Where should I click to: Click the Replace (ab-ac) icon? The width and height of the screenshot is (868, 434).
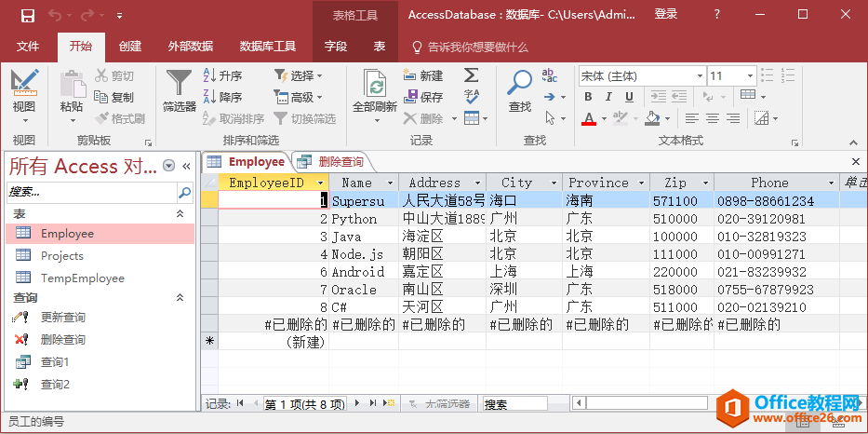pos(549,76)
